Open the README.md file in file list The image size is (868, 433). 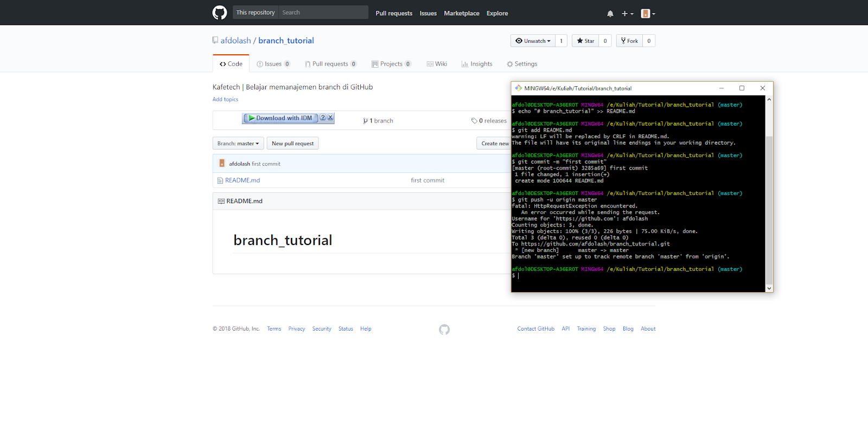coord(242,180)
